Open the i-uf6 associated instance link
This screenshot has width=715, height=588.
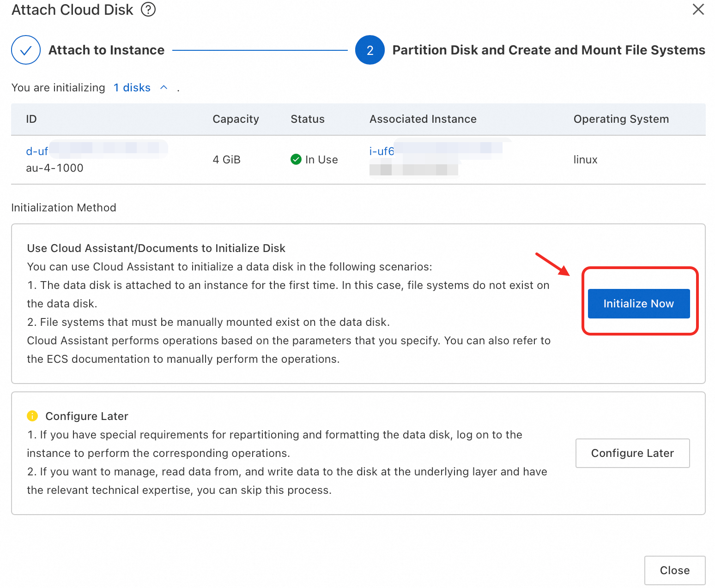pos(382,151)
